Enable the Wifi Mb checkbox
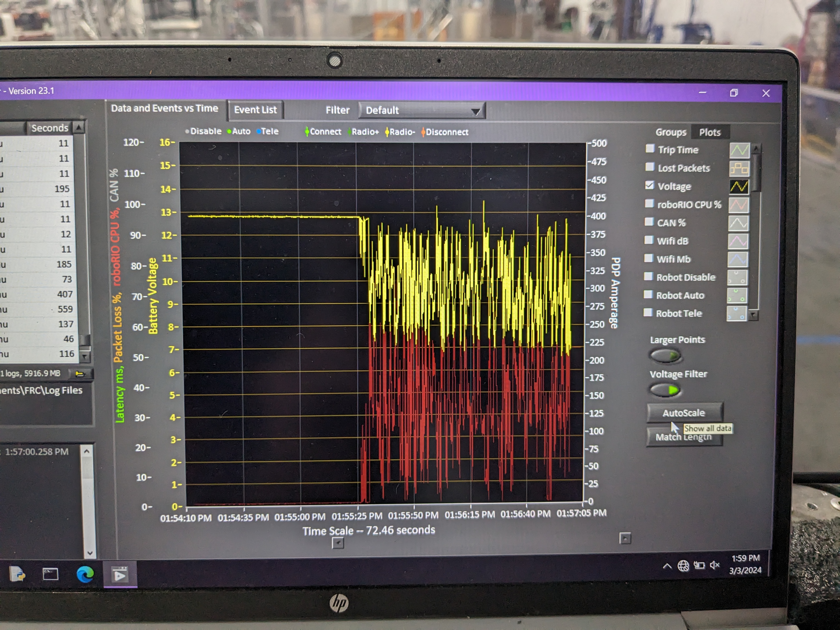Screen dimensions: 840x630 click(x=648, y=258)
